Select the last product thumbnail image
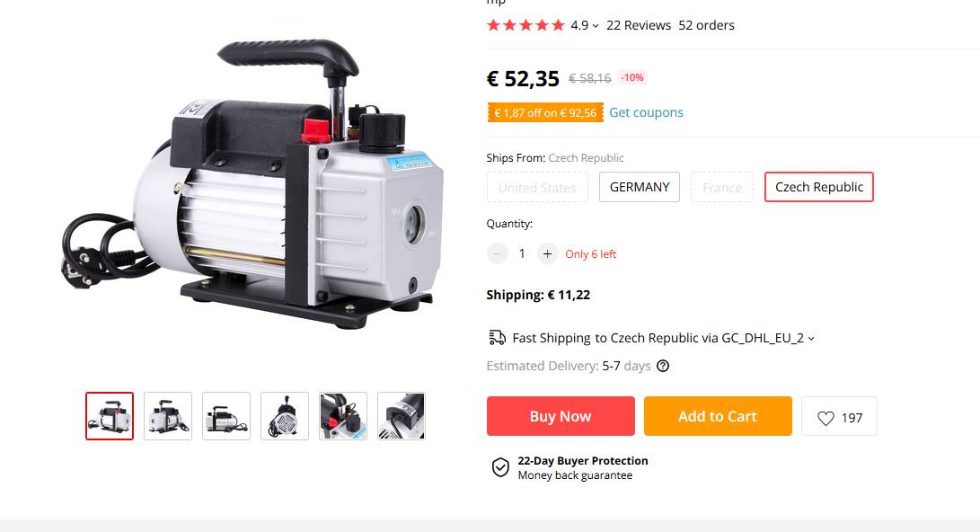The image size is (980, 532). pyautogui.click(x=402, y=416)
